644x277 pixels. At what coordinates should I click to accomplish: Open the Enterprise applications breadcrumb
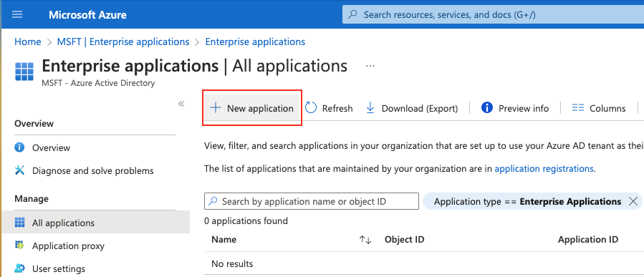pyautogui.click(x=255, y=42)
